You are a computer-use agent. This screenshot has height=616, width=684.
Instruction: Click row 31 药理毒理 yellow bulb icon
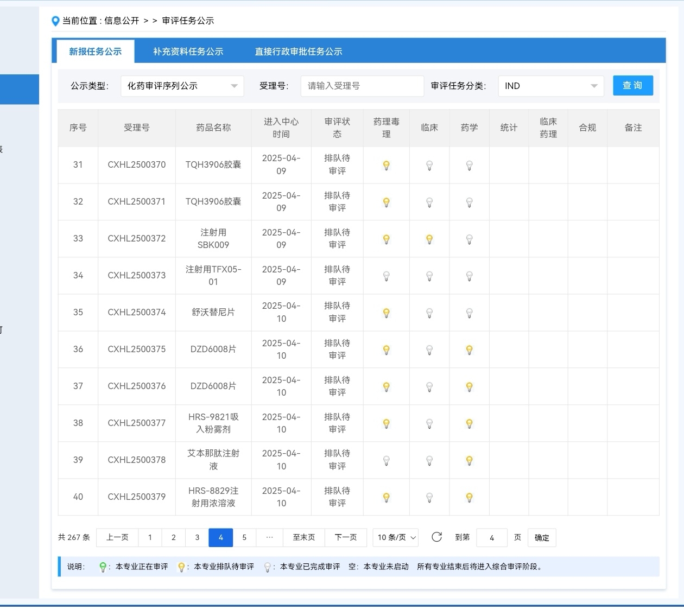pos(387,166)
